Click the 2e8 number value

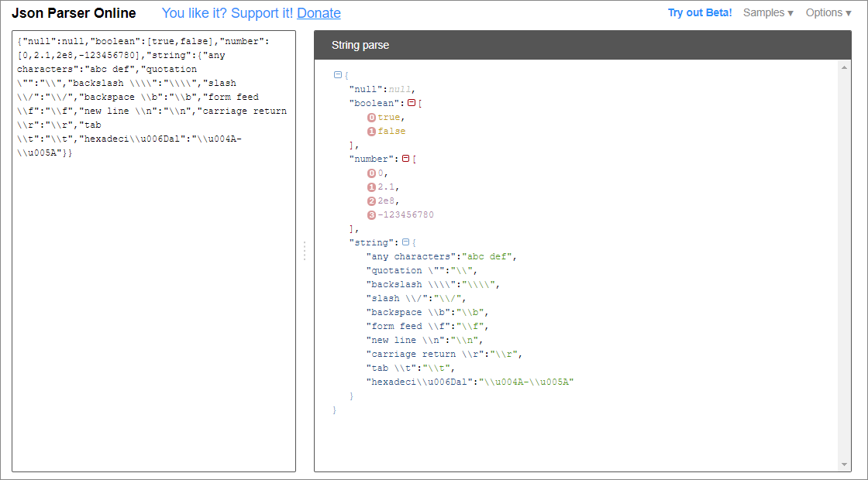[x=387, y=201]
